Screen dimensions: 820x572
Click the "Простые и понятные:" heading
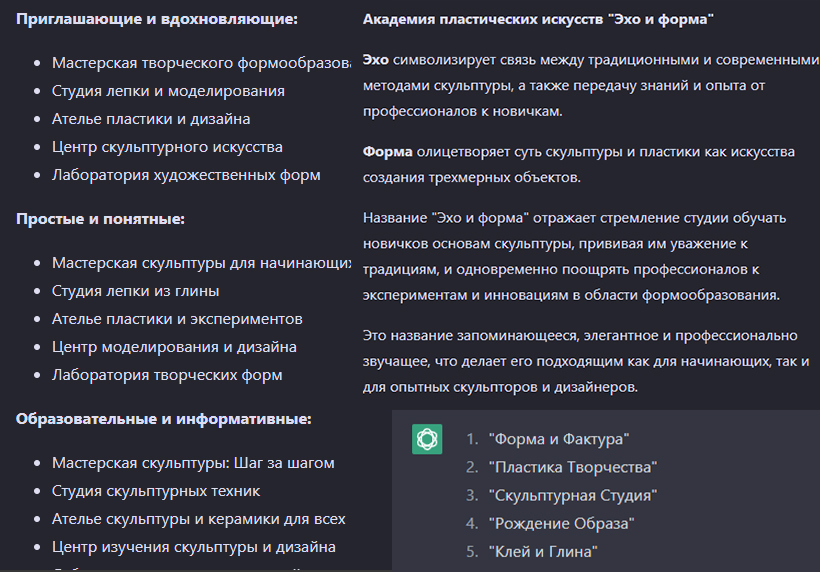tap(100, 219)
